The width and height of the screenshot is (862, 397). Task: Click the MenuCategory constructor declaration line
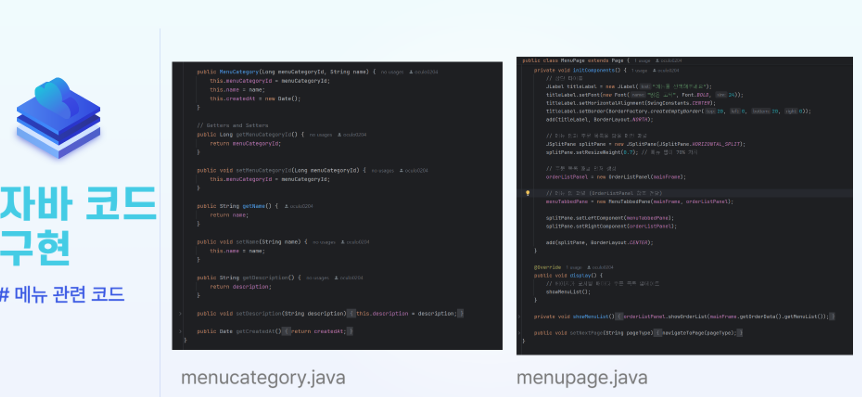(x=286, y=72)
